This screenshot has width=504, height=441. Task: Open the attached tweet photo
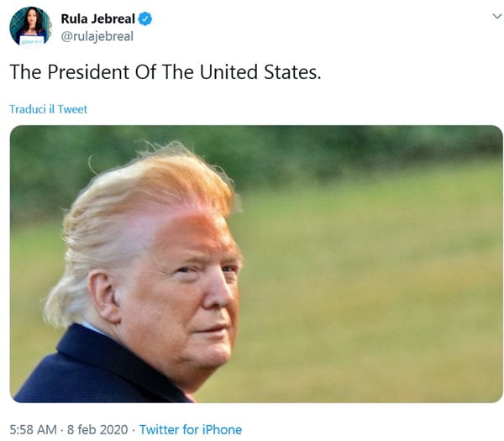coord(256,264)
